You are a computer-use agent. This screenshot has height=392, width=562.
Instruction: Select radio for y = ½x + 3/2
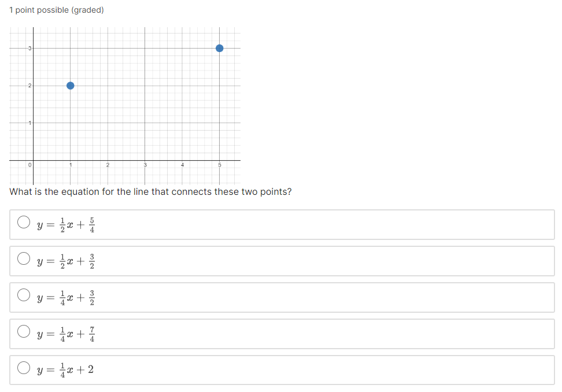tap(24, 258)
